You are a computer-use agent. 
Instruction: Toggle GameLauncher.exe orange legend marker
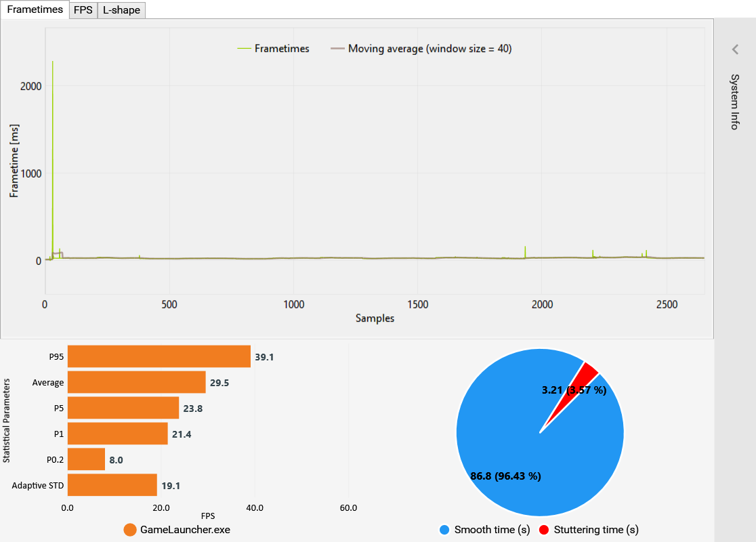coord(130,529)
